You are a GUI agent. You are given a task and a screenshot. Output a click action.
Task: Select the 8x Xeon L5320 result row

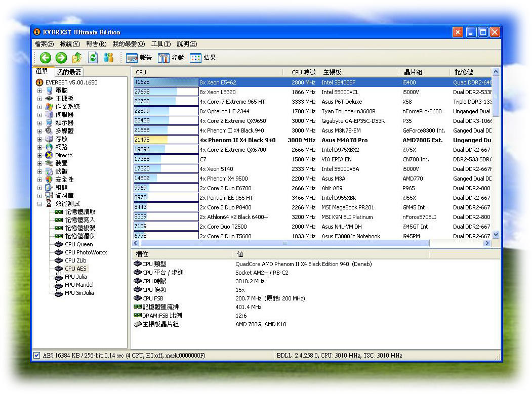point(218,92)
